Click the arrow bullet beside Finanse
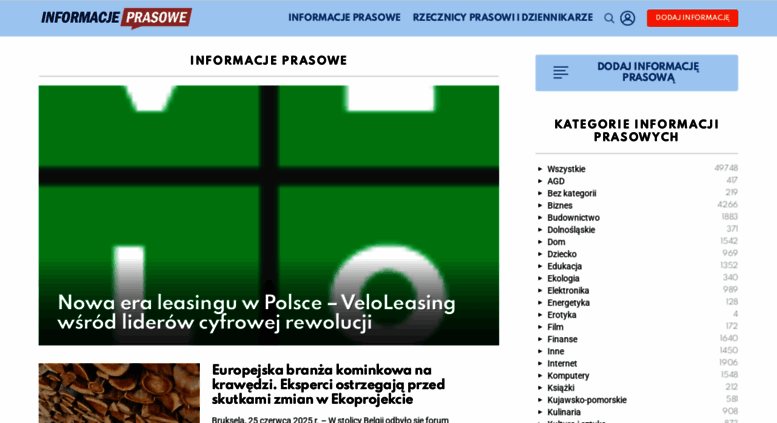 540,339
